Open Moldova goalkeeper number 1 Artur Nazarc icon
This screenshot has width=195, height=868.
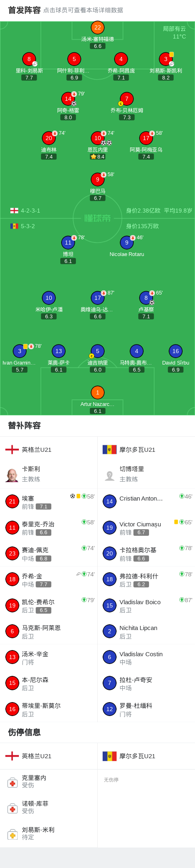[x=97, y=392]
